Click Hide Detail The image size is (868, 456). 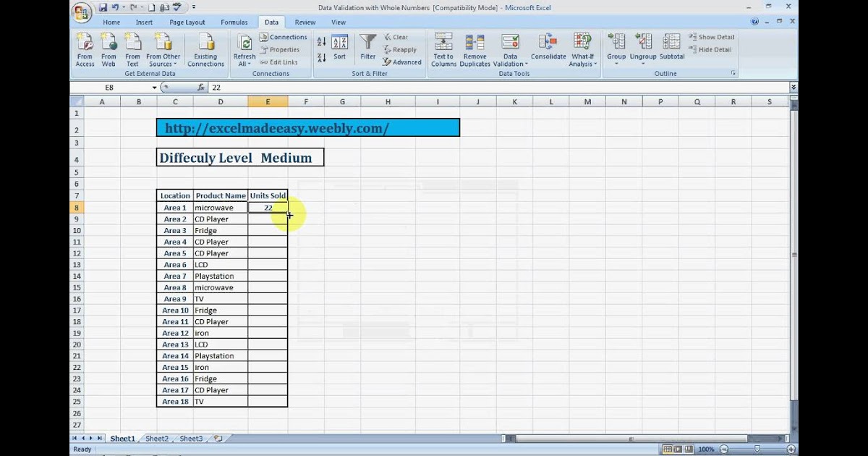[x=710, y=50]
